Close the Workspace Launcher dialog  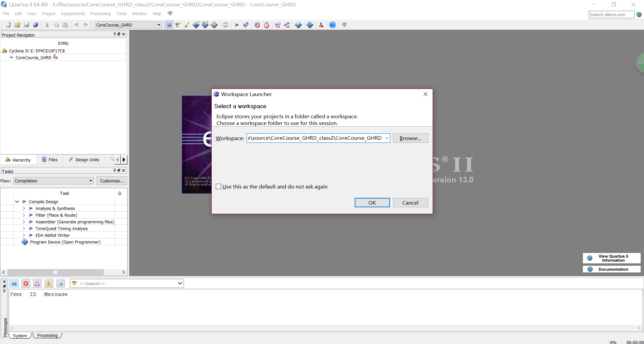[x=425, y=94]
